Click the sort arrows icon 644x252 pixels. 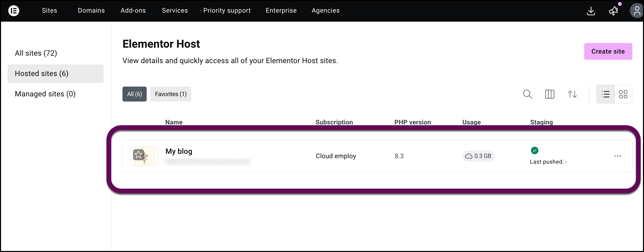click(x=572, y=94)
